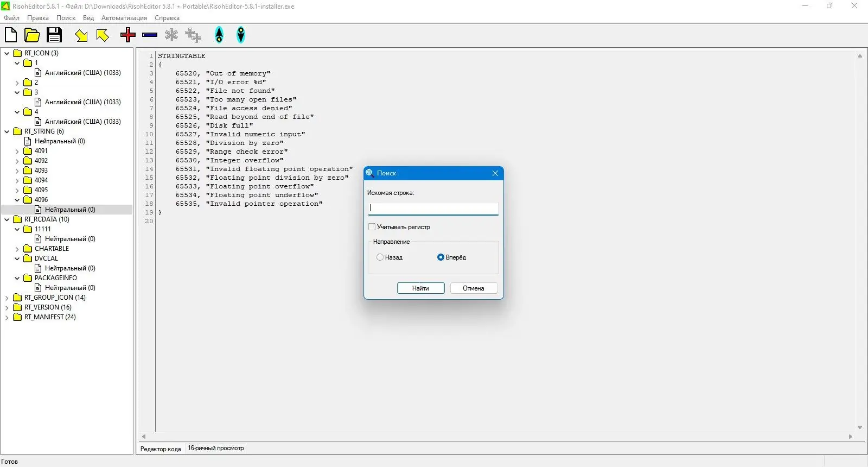868x467 pixels.
Task: Click the PACKAGEINFO folder icon
Action: tap(28, 278)
